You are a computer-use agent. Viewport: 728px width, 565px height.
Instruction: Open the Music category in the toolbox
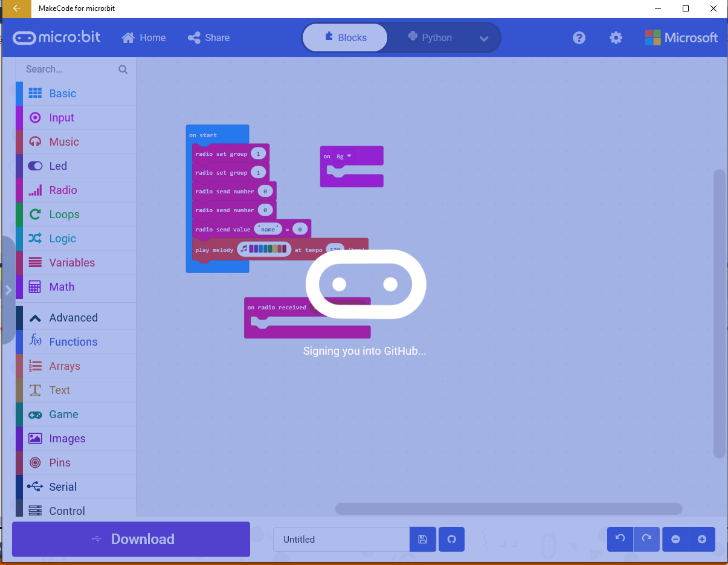(x=63, y=141)
